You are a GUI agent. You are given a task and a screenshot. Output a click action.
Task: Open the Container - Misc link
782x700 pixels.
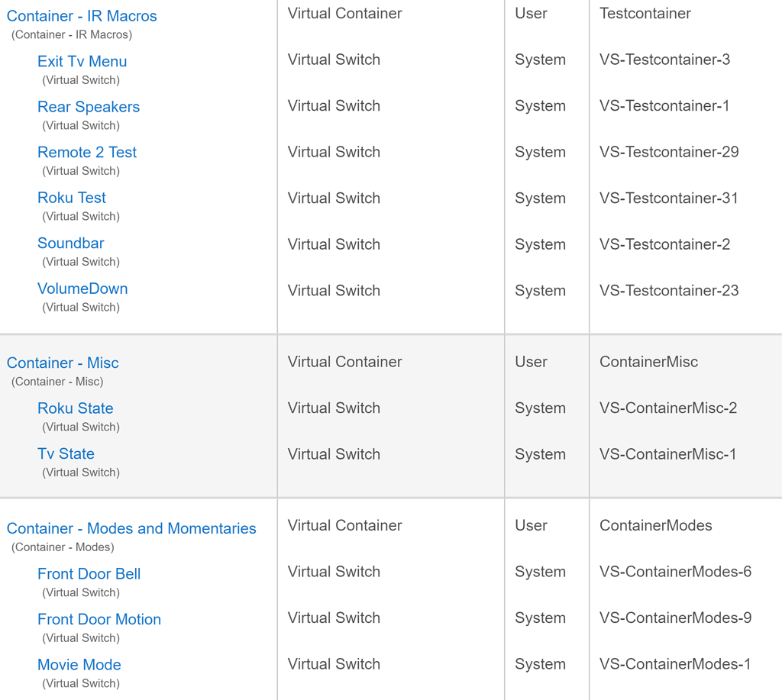(63, 363)
